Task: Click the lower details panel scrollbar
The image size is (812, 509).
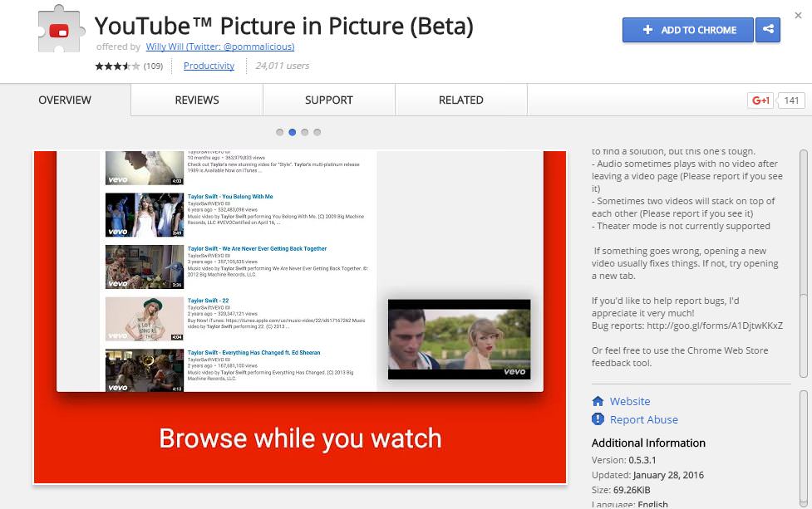Action: [803, 449]
